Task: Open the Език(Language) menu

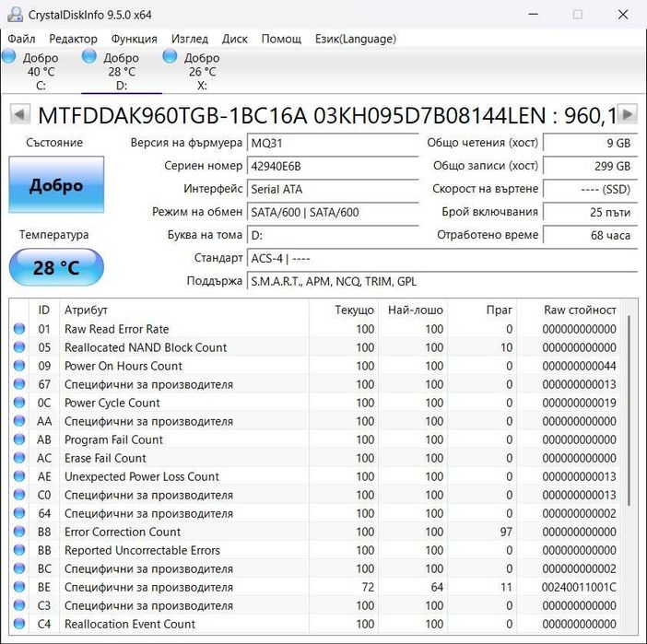Action: point(355,39)
